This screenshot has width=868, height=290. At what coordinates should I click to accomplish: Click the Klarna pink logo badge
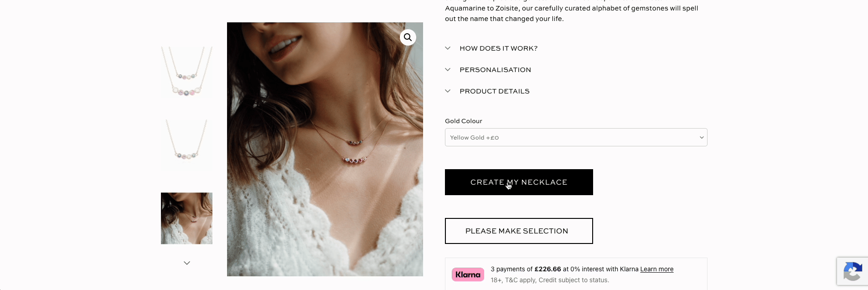[x=468, y=274]
